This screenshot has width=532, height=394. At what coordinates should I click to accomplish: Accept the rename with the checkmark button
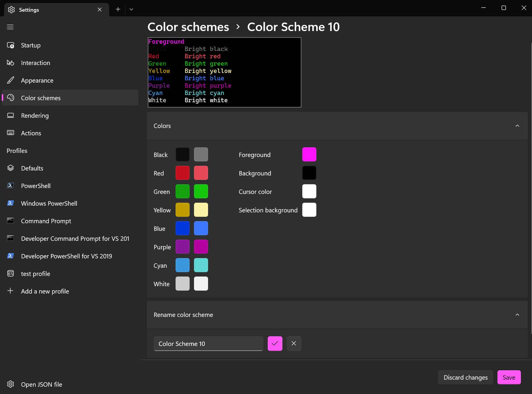click(275, 344)
